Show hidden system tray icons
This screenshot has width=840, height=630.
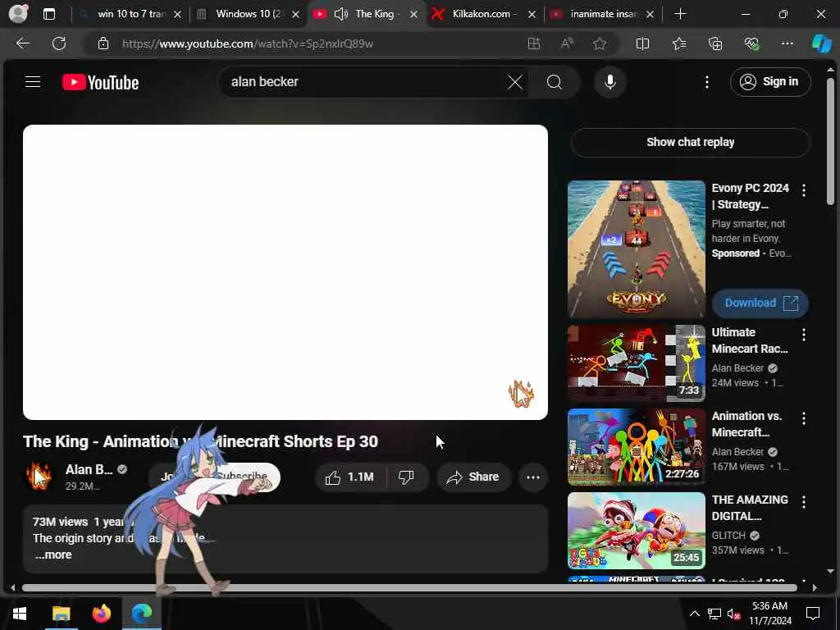coord(694,614)
